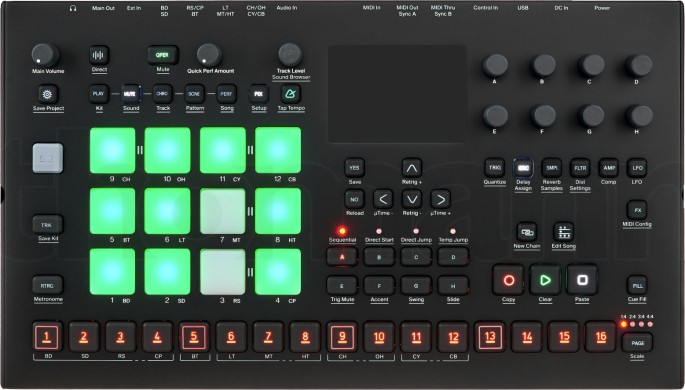This screenshot has height=390, width=685.
Task: Hit the gray function button on the left
Action: coord(48,158)
